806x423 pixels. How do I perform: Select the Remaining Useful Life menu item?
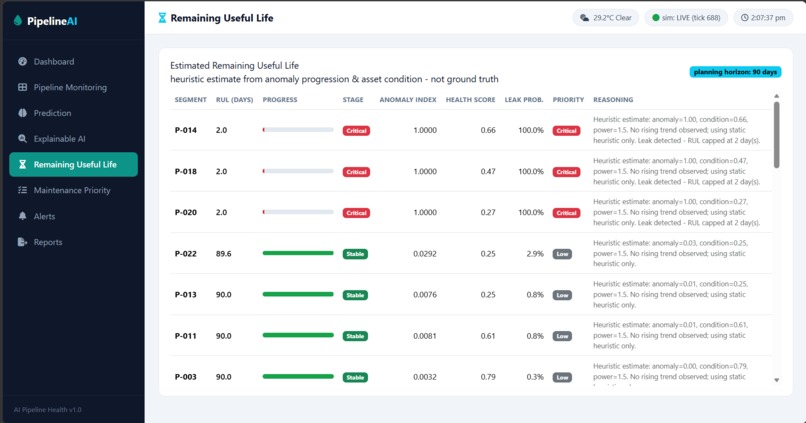[74, 164]
